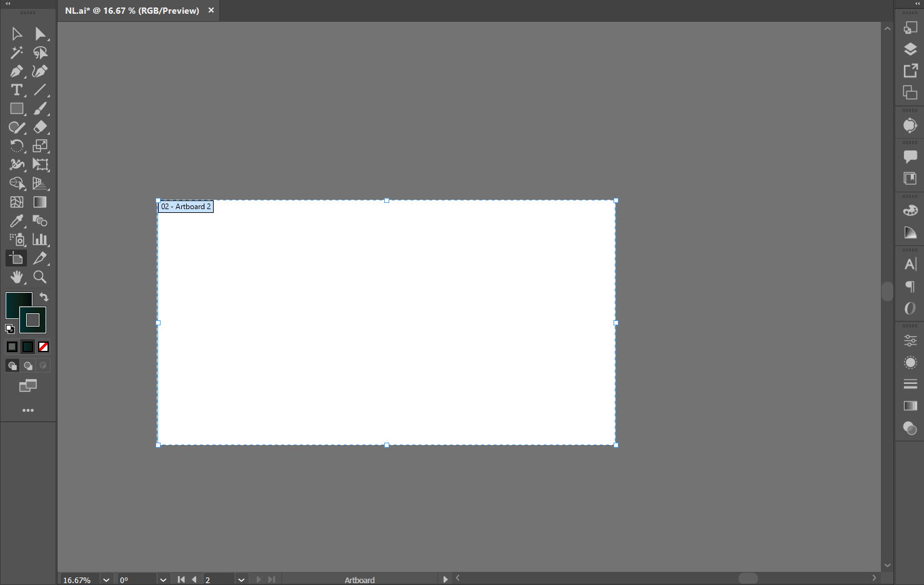Select the Direct Selection tool
Viewport: 924px width, 585px height.
tap(40, 34)
